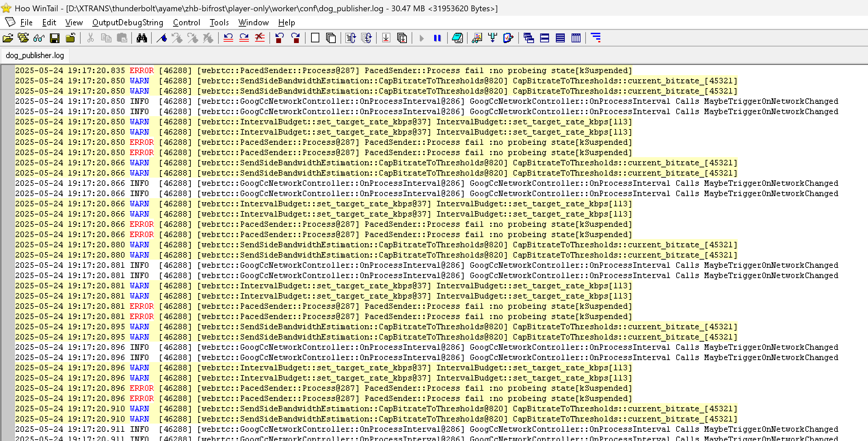Click the tile windows vertically icon
868x441 pixels.
click(576, 38)
